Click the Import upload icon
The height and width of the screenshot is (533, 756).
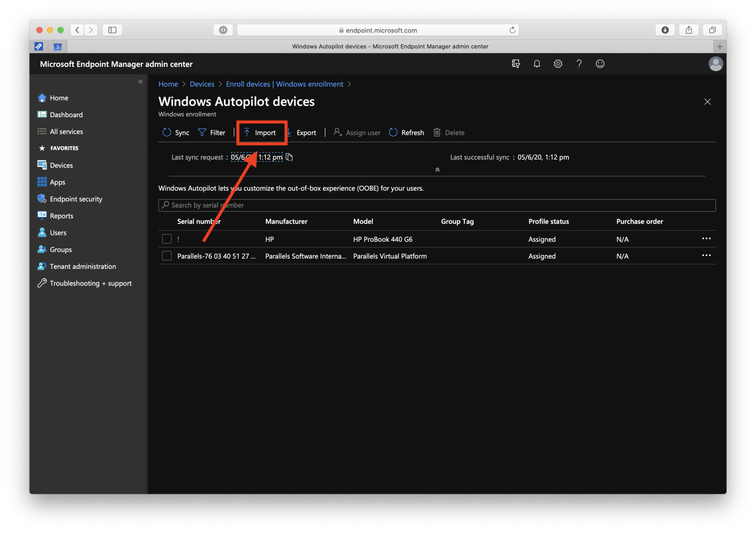(246, 132)
